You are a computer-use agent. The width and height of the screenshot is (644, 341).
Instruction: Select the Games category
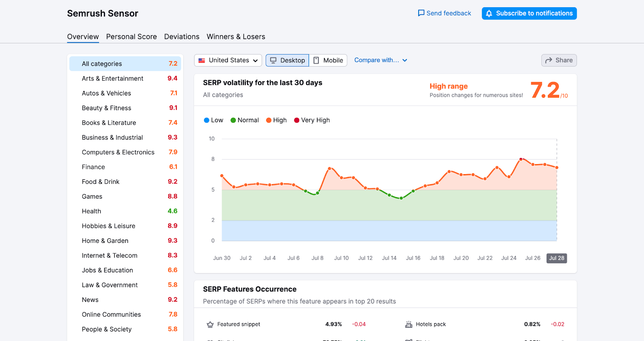125,197
